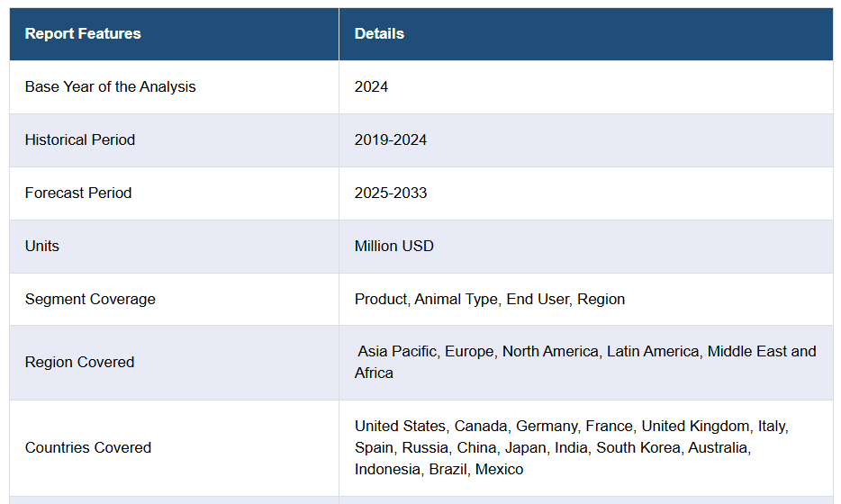This screenshot has height=504, width=841.
Task: Select the "Base Year of the Analysis" cell
Action: [110, 87]
